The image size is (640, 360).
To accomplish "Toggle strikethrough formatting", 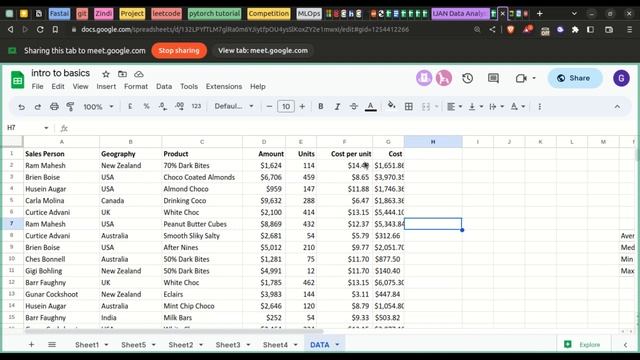I will 353,107.
